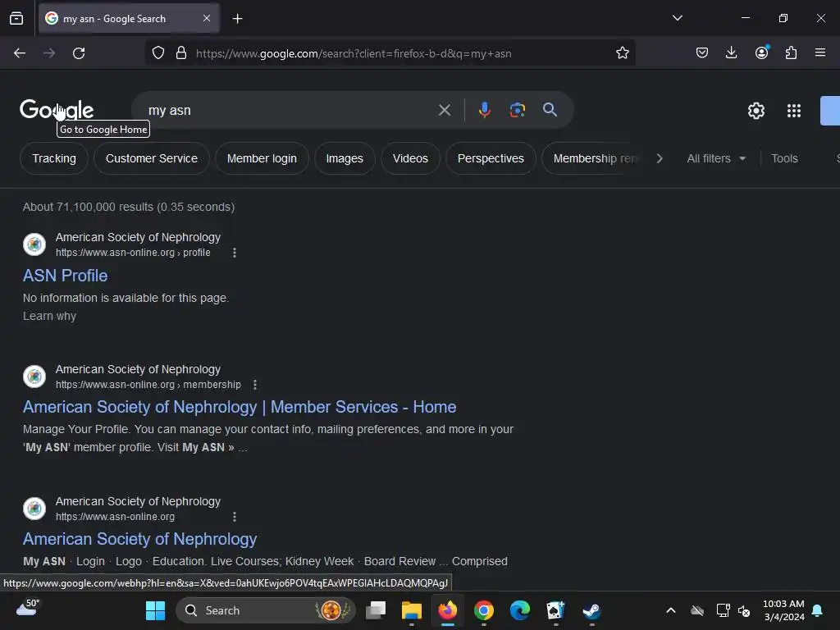
Task: Switch to Images results
Action: (x=345, y=158)
